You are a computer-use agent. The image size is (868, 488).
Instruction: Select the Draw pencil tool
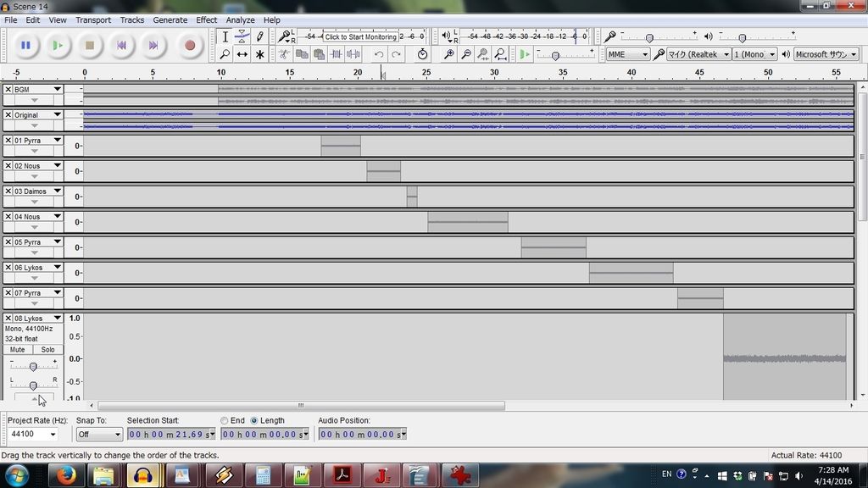click(x=260, y=36)
